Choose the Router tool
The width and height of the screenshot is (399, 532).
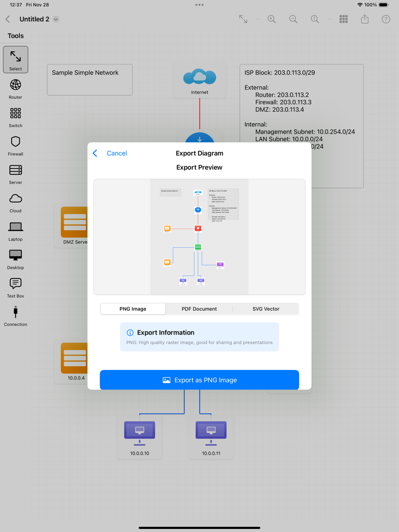pyautogui.click(x=16, y=89)
